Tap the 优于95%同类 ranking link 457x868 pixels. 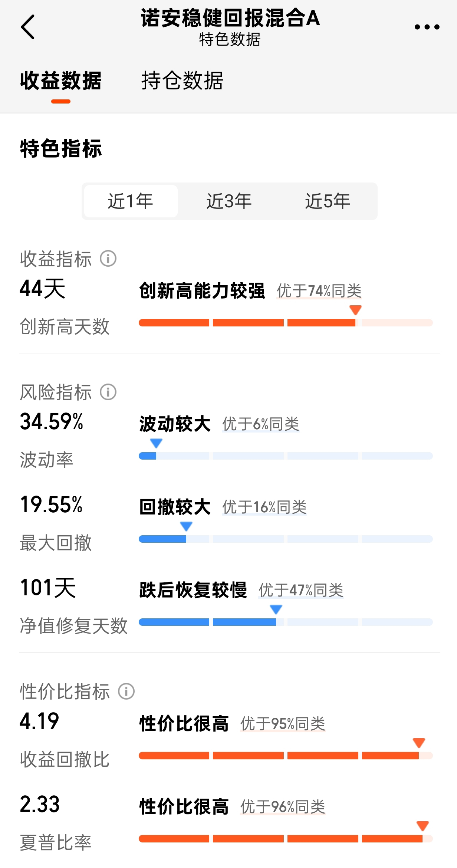283,724
